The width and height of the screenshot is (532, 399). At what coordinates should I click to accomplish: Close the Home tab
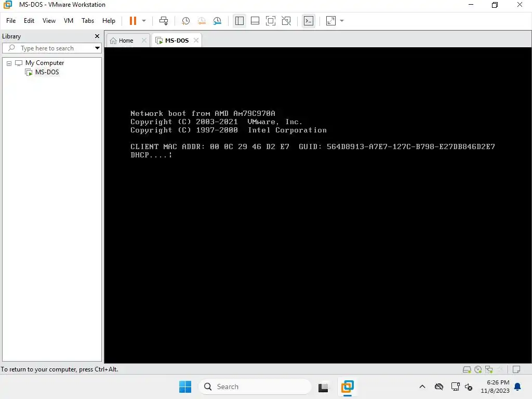pyautogui.click(x=144, y=41)
